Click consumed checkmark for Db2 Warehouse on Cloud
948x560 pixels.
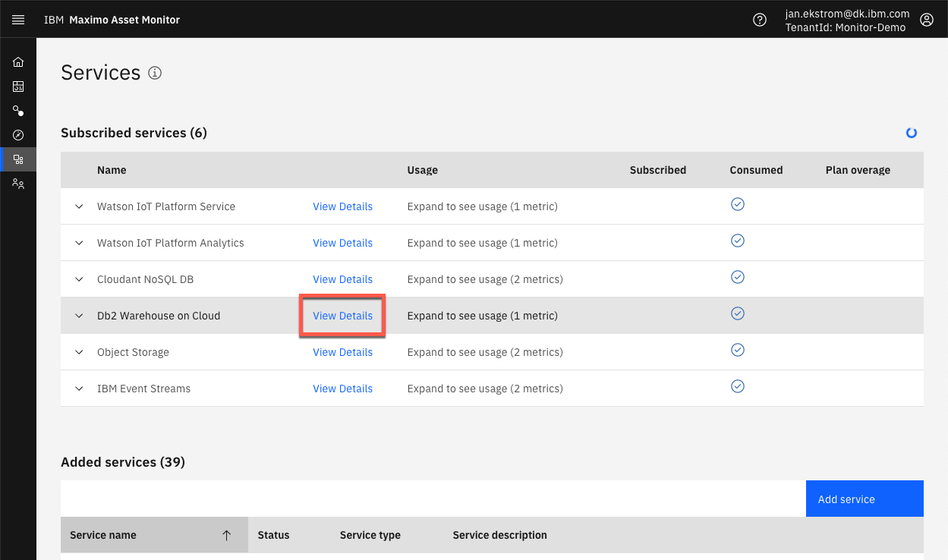point(737,313)
